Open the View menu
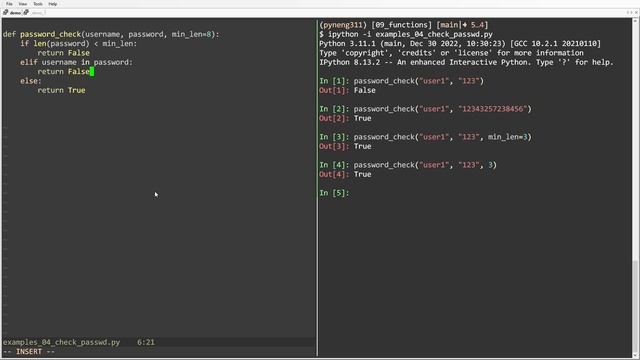 click(x=23, y=4)
